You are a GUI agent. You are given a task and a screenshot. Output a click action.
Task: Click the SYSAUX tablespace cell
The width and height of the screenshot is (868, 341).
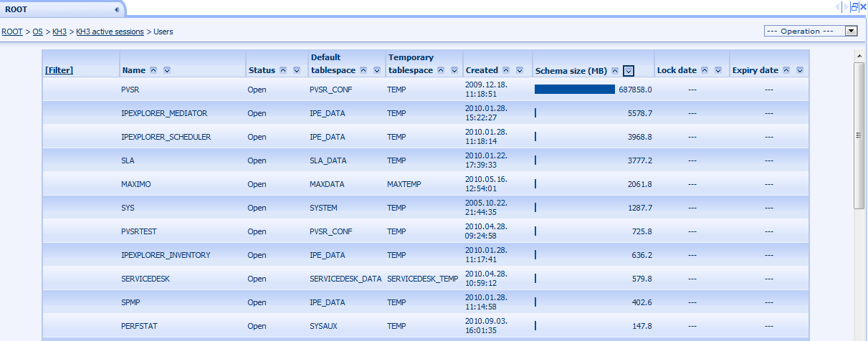pos(323,326)
